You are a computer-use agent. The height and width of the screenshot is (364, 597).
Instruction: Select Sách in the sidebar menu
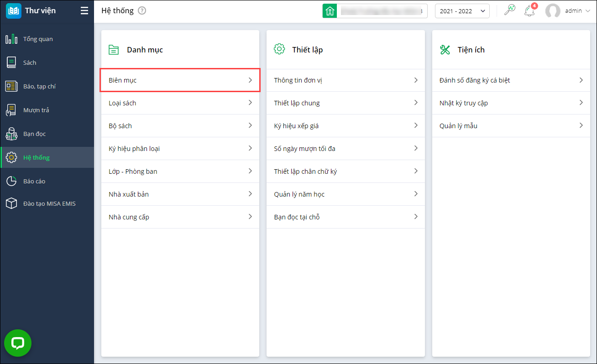point(30,62)
